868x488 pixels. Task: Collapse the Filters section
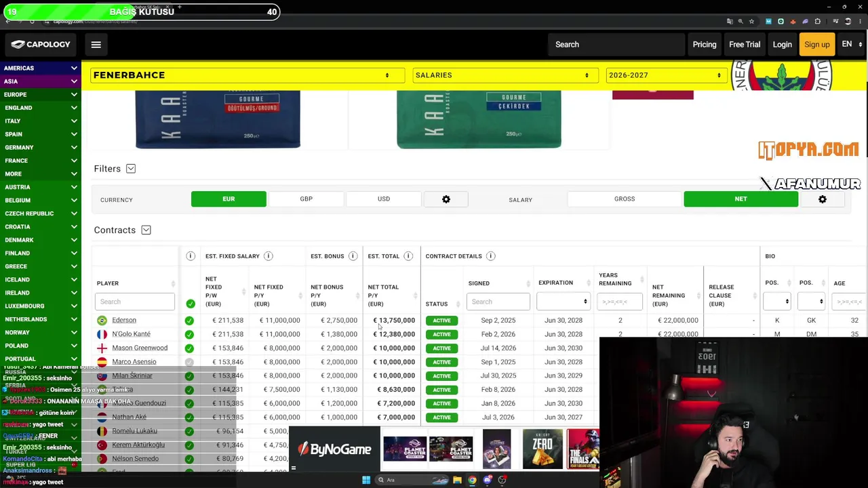pyautogui.click(x=131, y=169)
